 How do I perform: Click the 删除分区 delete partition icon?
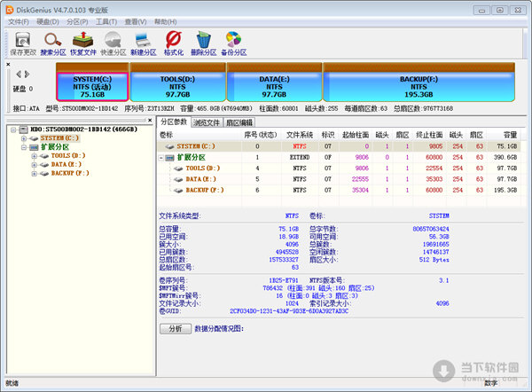point(203,43)
